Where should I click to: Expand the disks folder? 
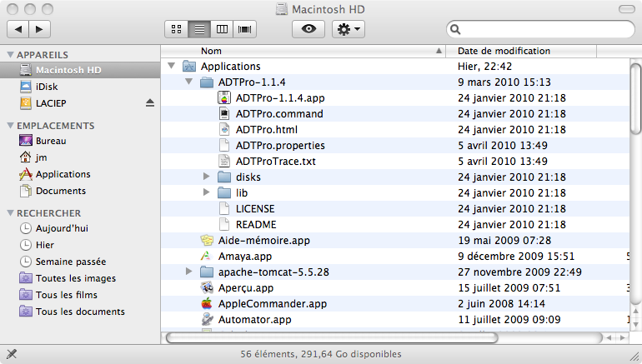[x=207, y=177]
